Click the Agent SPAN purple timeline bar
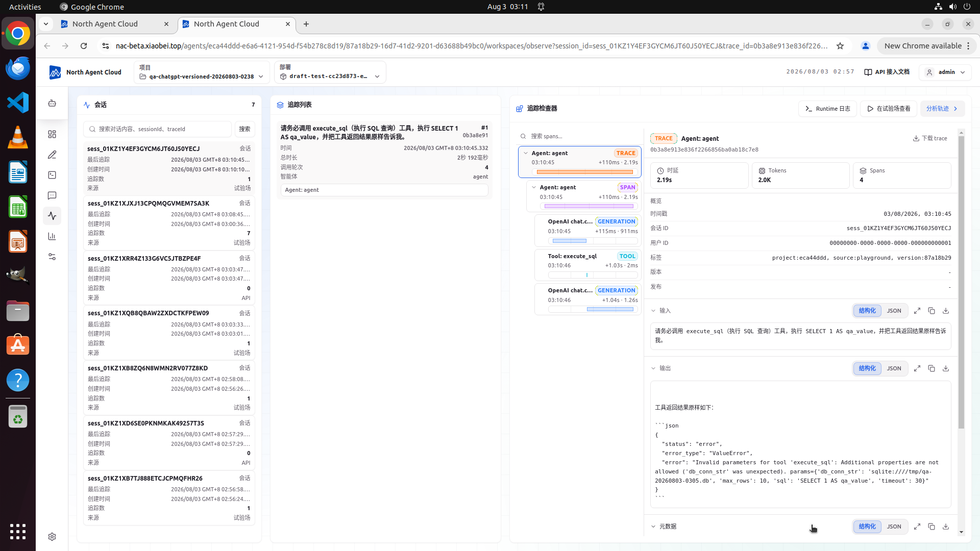 589,206
